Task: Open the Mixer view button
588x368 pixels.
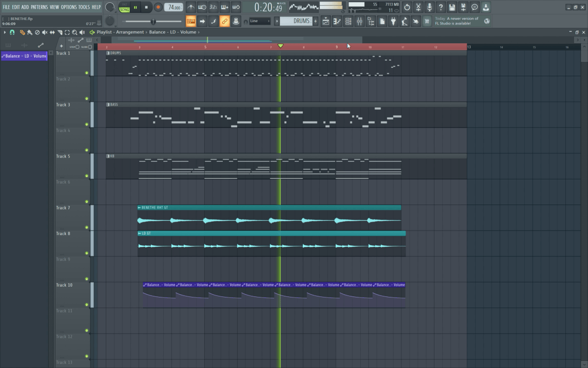Action: 359,21
